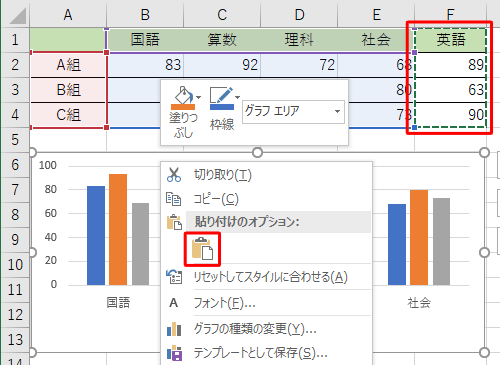Open フォント(F)... from the context menu

pos(266,303)
